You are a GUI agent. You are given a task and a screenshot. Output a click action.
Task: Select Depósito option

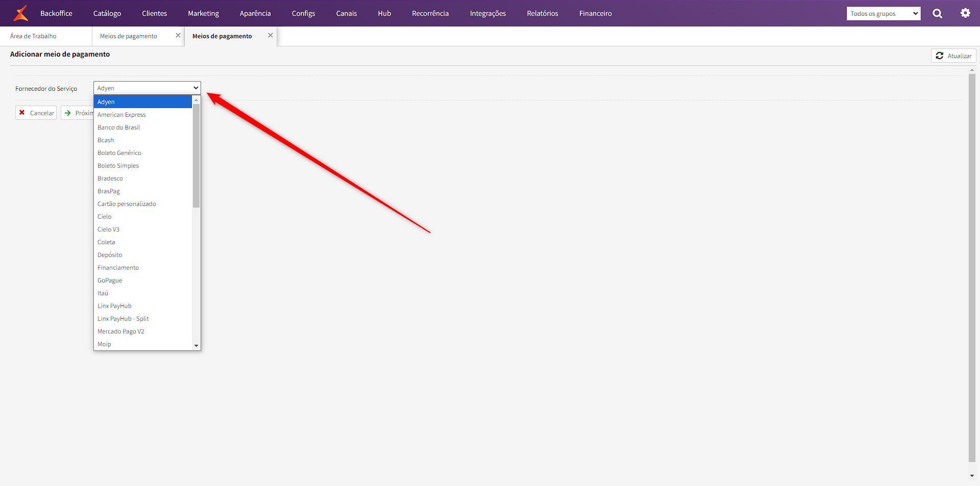click(x=143, y=255)
